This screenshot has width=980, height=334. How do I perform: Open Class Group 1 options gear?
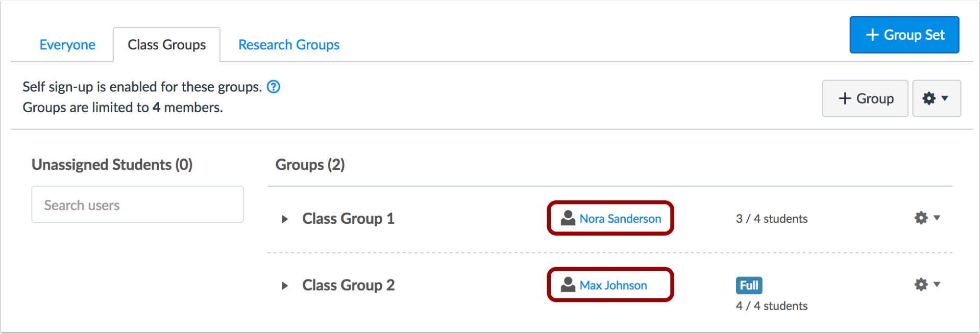click(921, 218)
